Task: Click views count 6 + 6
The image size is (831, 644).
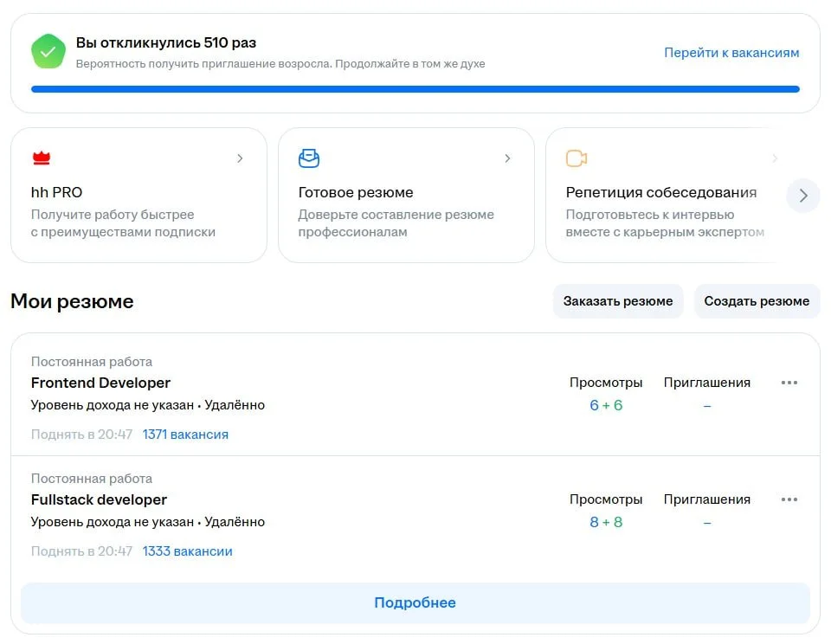Action: [x=606, y=405]
